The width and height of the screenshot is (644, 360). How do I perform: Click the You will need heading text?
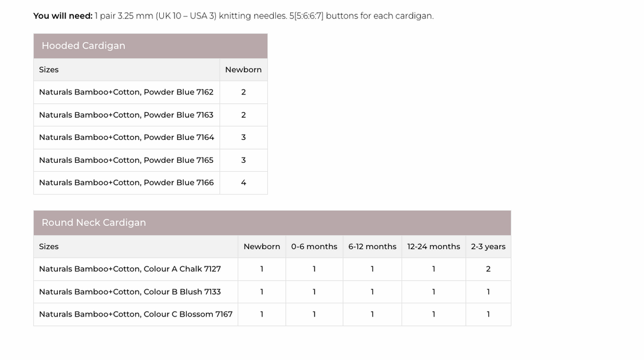63,16
